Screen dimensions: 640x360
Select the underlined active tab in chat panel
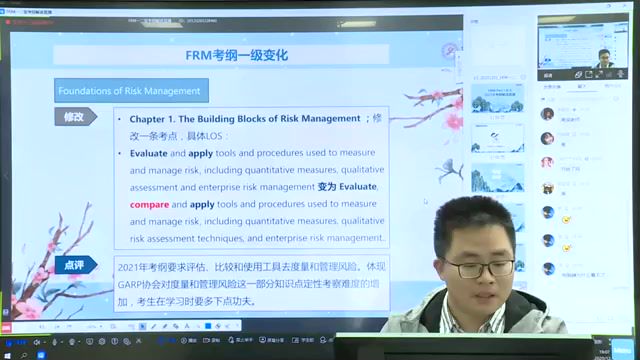[x=582, y=87]
